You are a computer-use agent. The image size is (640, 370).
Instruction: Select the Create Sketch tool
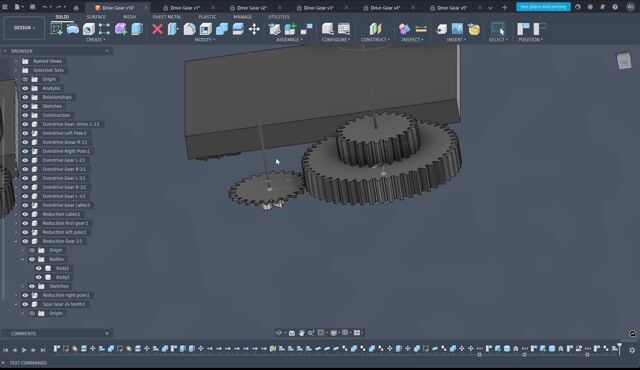(x=57, y=29)
